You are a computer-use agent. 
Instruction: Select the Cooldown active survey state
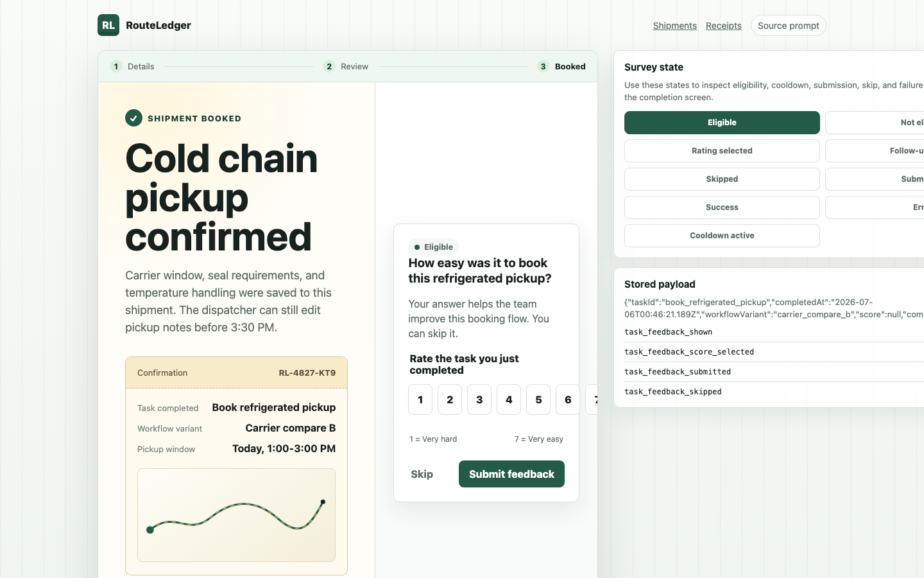click(722, 236)
